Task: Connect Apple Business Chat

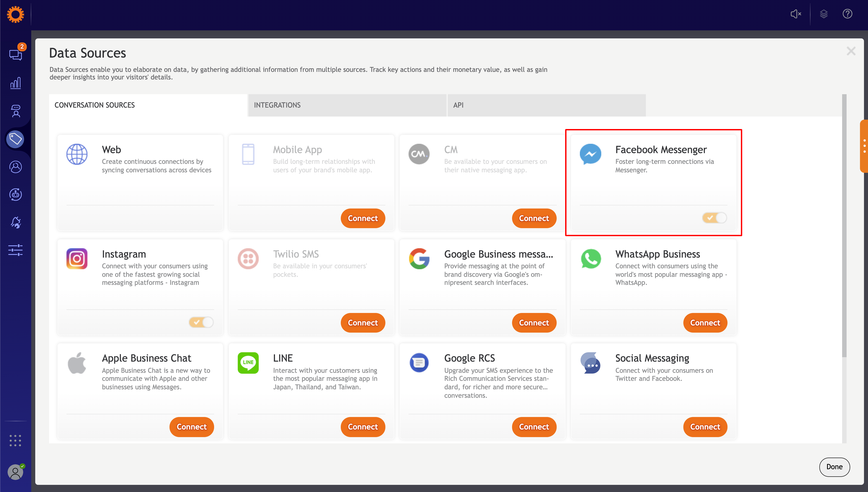Action: pos(192,427)
